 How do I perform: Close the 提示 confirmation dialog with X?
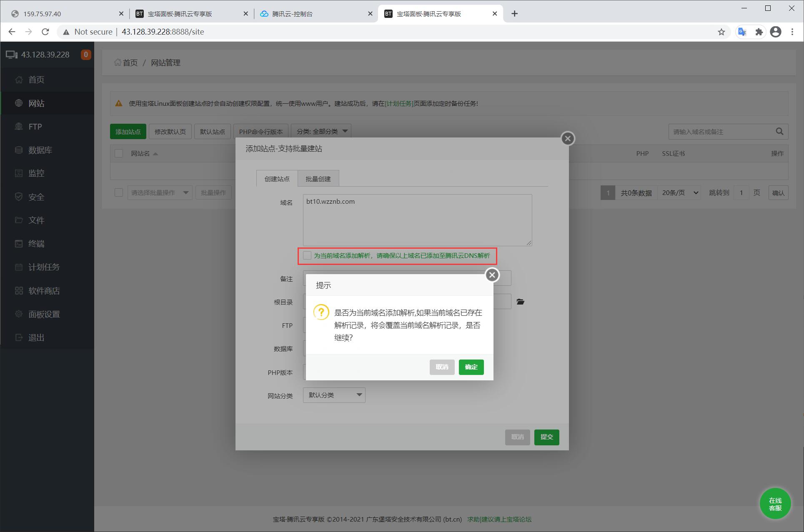(x=492, y=275)
